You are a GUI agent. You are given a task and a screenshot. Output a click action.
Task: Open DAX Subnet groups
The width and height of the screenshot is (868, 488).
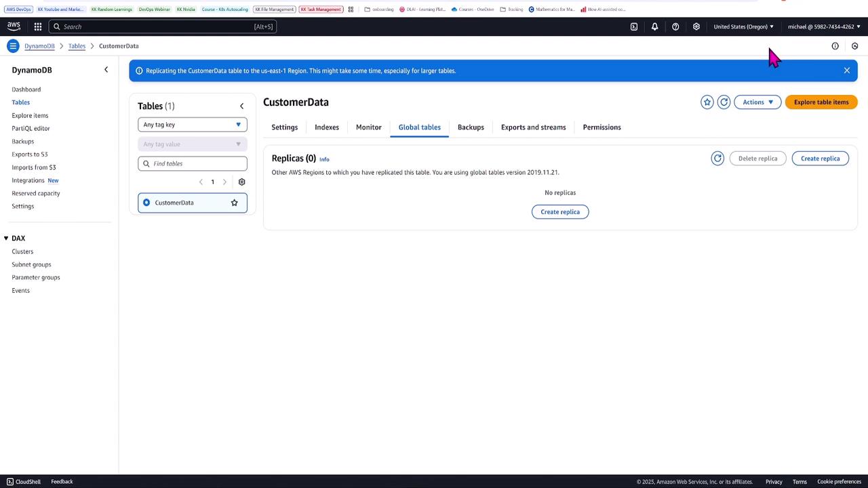click(x=31, y=264)
